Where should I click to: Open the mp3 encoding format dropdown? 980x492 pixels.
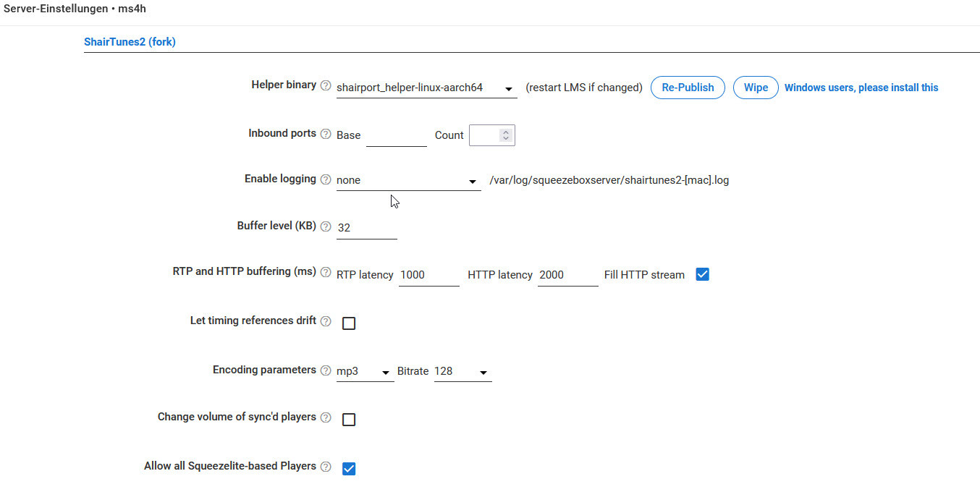365,372
